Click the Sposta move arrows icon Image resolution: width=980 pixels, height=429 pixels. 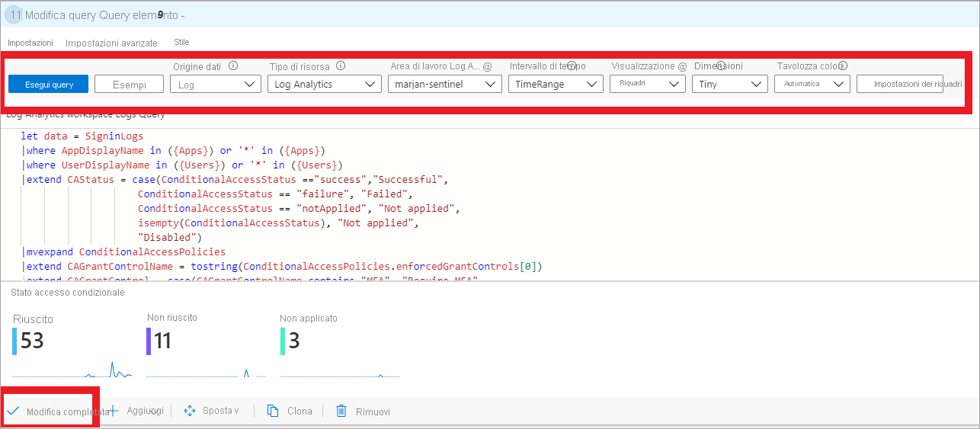click(190, 411)
